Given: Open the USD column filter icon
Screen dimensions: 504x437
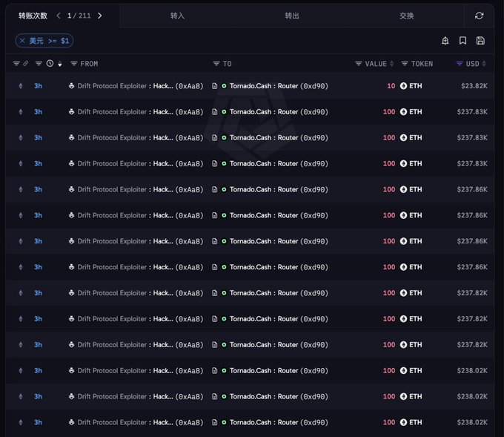Looking at the screenshot, I should coord(460,64).
